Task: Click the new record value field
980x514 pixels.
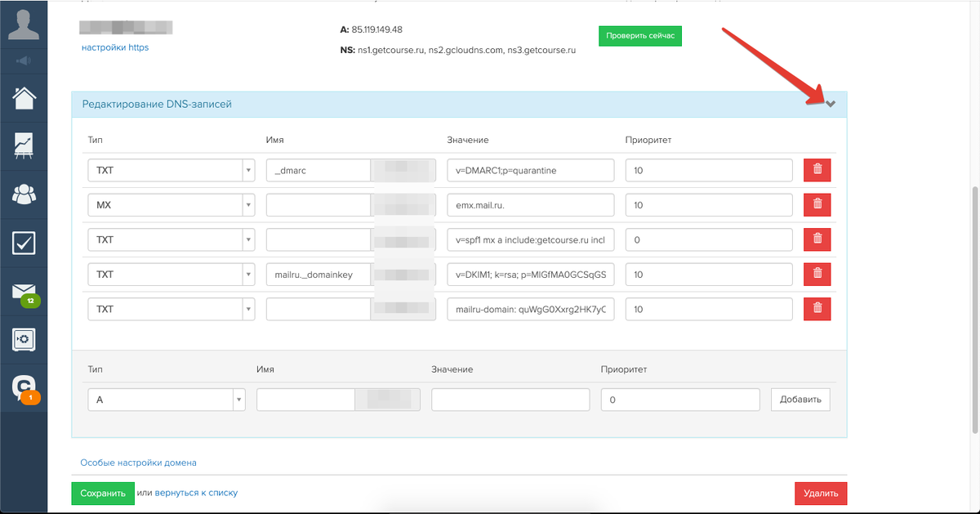Action: [510, 400]
